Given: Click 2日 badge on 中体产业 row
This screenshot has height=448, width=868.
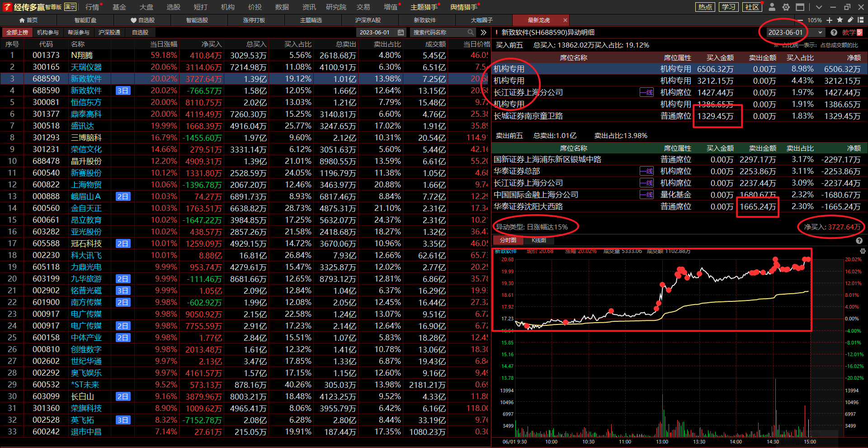Looking at the screenshot, I should tap(123, 338).
